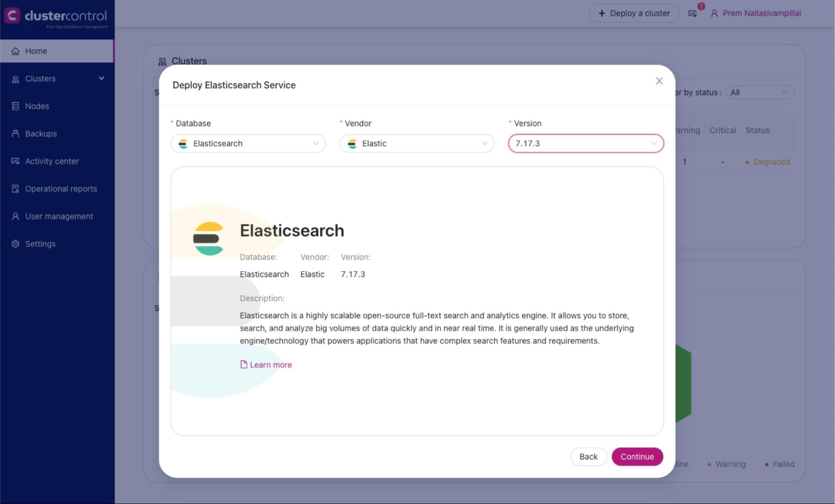Image resolution: width=835 pixels, height=504 pixels.
Task: Collapse the Clusters sidebar submenu
Action: 101,79
